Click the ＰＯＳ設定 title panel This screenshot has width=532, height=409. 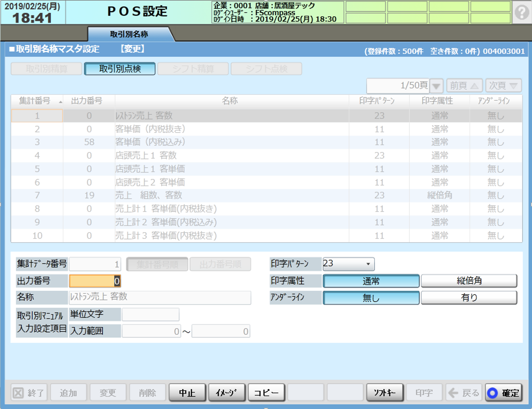click(138, 12)
